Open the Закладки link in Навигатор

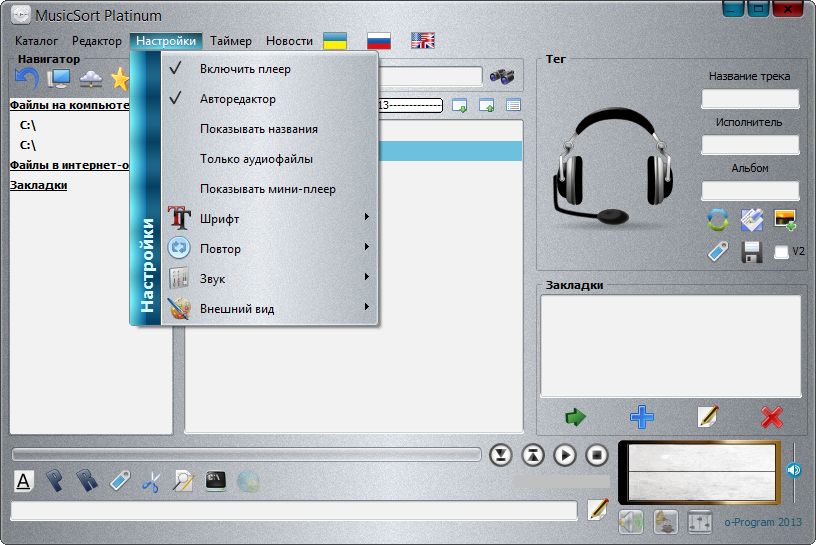38,185
